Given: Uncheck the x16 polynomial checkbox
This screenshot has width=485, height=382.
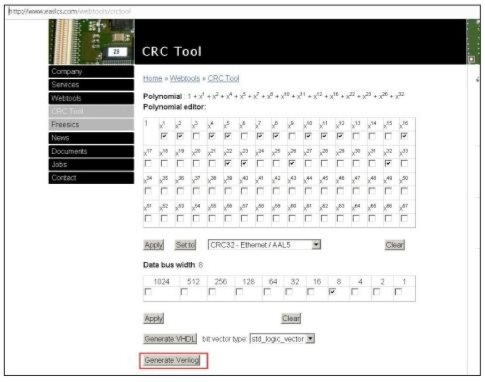Looking at the screenshot, I should pyautogui.click(x=404, y=136).
